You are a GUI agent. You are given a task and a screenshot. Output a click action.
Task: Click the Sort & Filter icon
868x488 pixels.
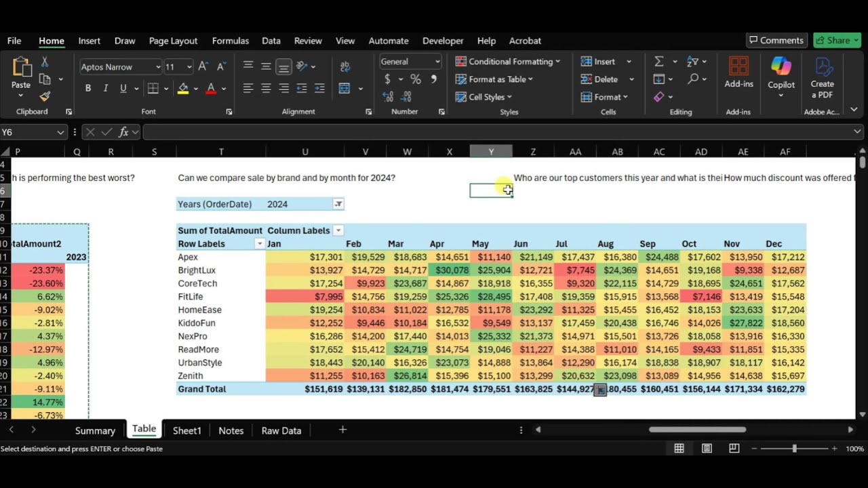pyautogui.click(x=692, y=61)
